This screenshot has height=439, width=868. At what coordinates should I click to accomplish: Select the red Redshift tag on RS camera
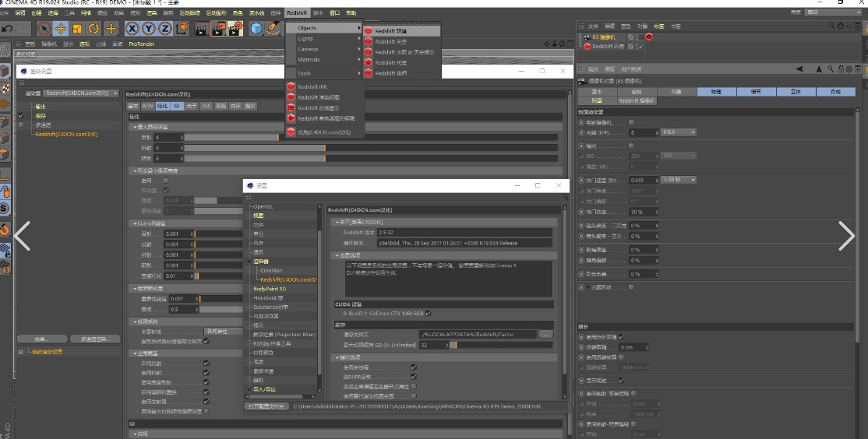click(649, 37)
